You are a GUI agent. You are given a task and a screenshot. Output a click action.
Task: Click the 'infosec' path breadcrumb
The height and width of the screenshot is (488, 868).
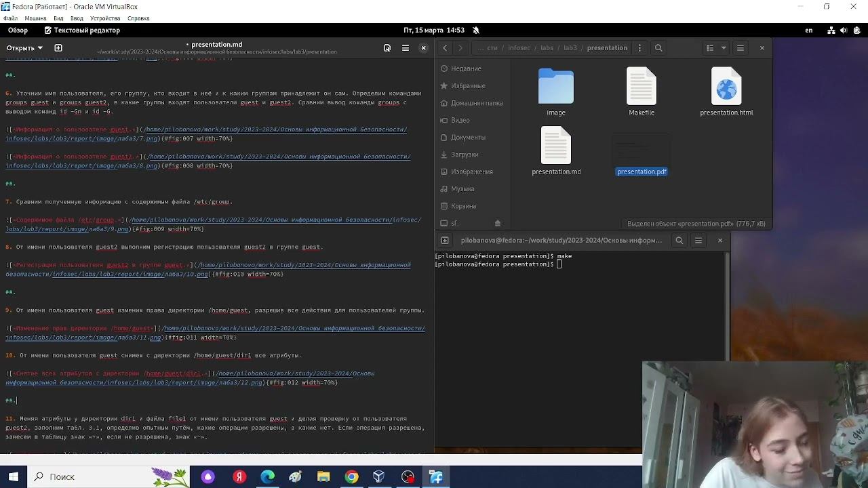(519, 48)
